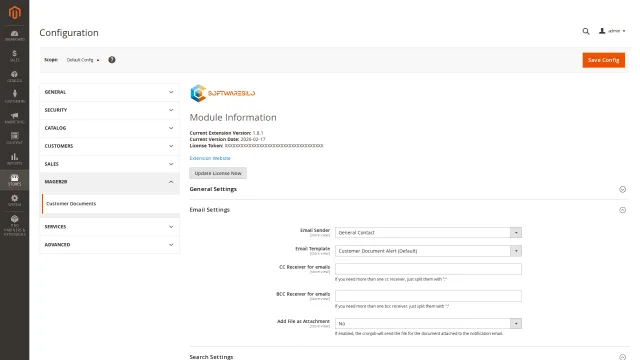Click the Module Information heading

click(x=233, y=118)
